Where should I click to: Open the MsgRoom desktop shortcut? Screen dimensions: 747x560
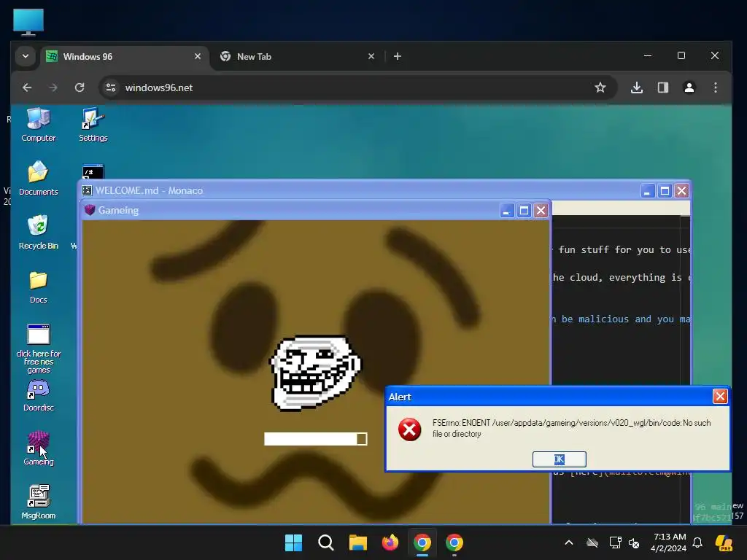click(x=38, y=502)
